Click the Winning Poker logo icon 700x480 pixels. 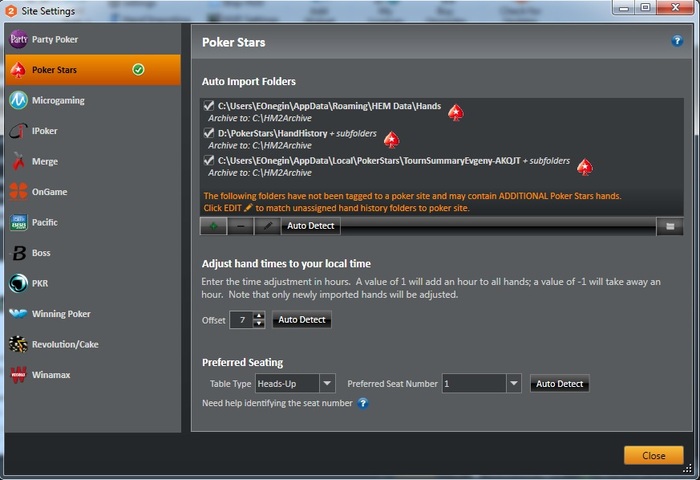[18, 313]
